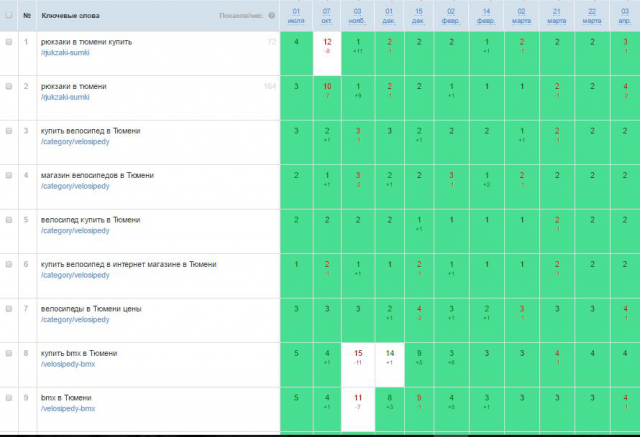
Task: Select checkbox for купить велосипед в Тюмени
Action: (9, 131)
